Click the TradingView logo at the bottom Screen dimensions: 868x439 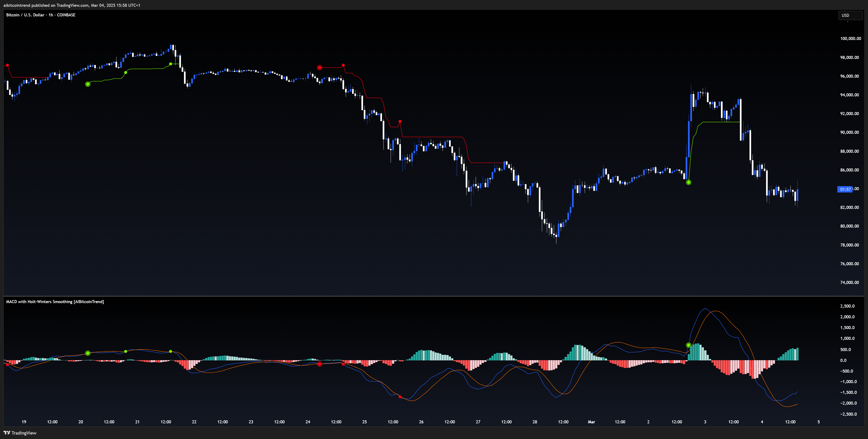pyautogui.click(x=20, y=433)
